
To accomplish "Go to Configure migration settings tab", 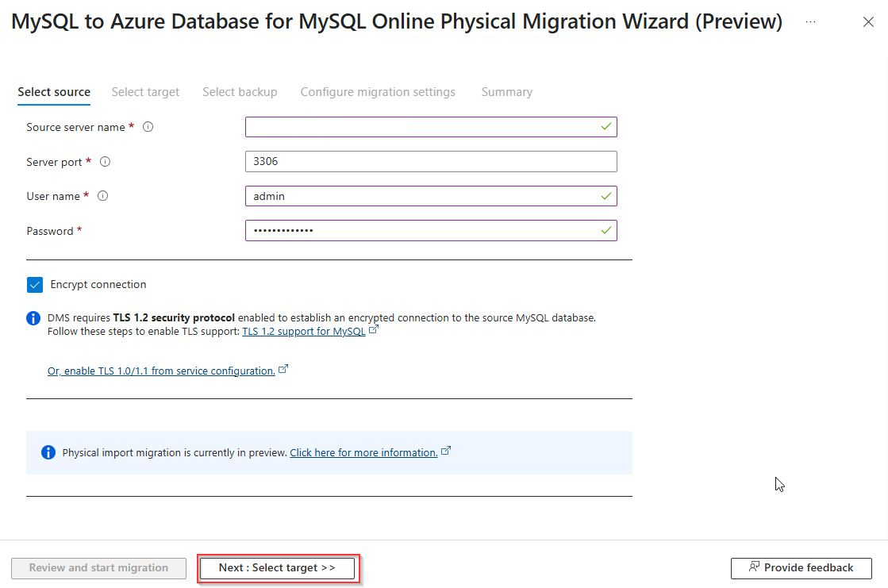I will (x=378, y=92).
